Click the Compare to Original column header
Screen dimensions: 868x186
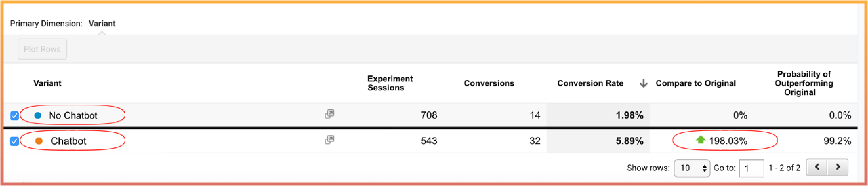[x=695, y=83]
